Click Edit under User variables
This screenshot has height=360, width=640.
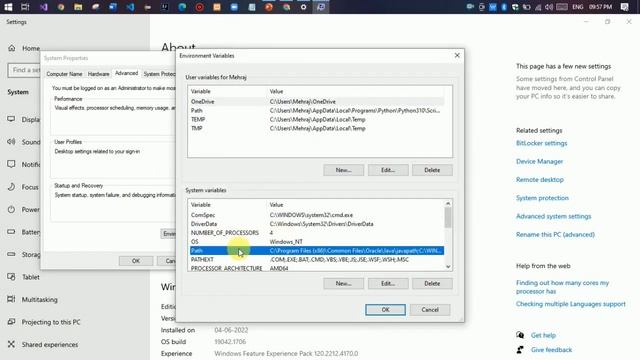pyautogui.click(x=388, y=170)
